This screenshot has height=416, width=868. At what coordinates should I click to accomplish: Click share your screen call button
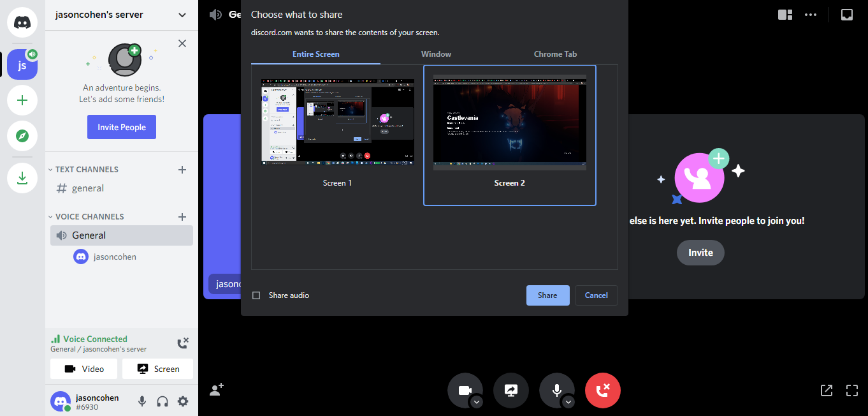511,390
